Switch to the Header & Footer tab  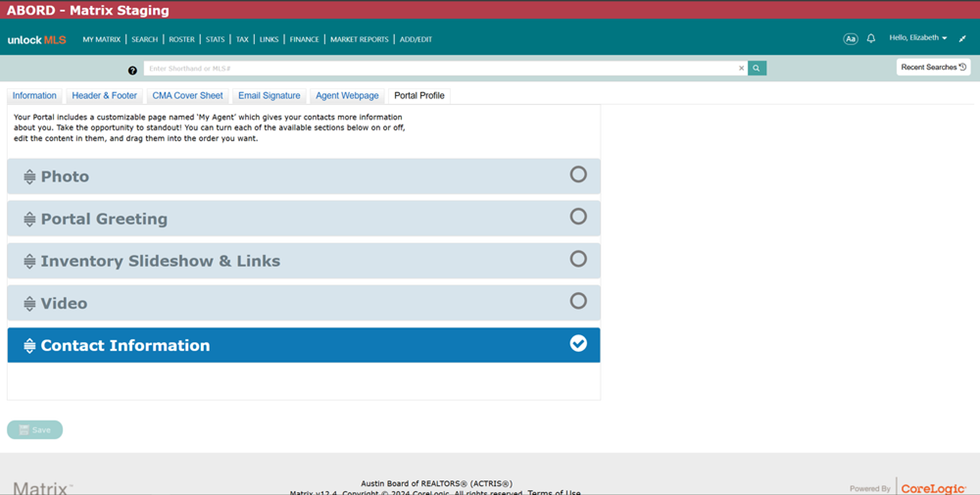pyautogui.click(x=104, y=96)
